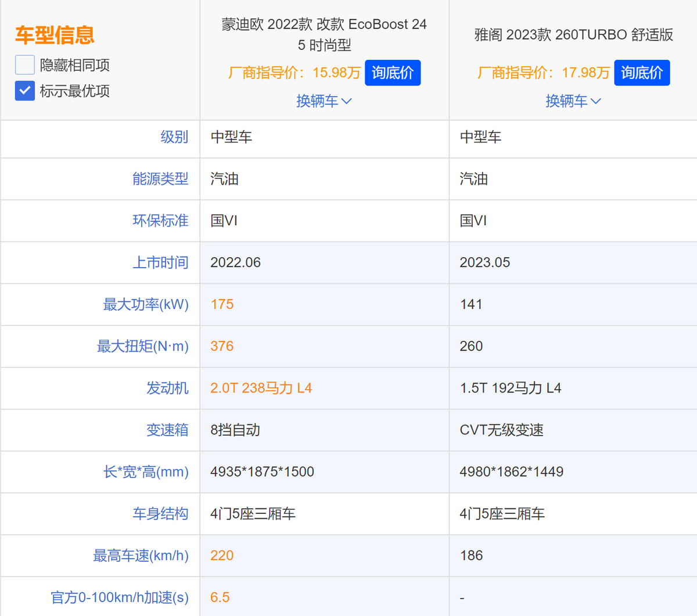Open the 长*宽*高(mm) label link
Image resolution: width=697 pixels, height=616 pixels.
point(146,471)
